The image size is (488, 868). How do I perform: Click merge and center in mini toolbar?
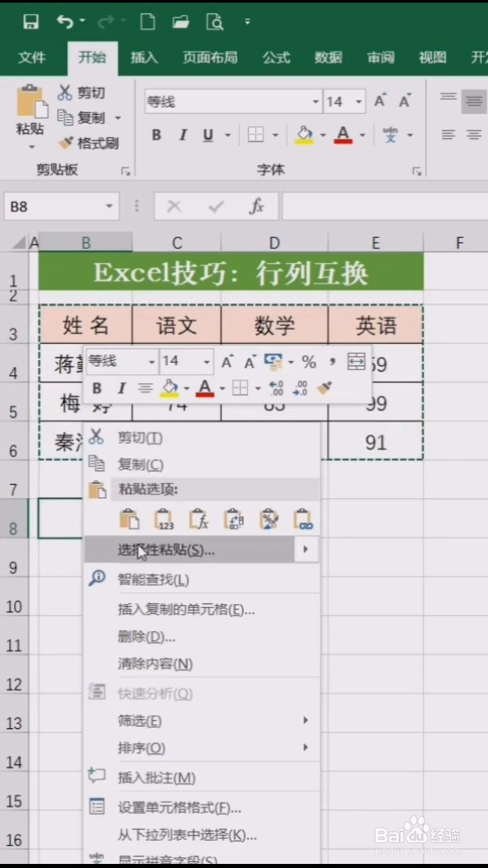(x=356, y=361)
